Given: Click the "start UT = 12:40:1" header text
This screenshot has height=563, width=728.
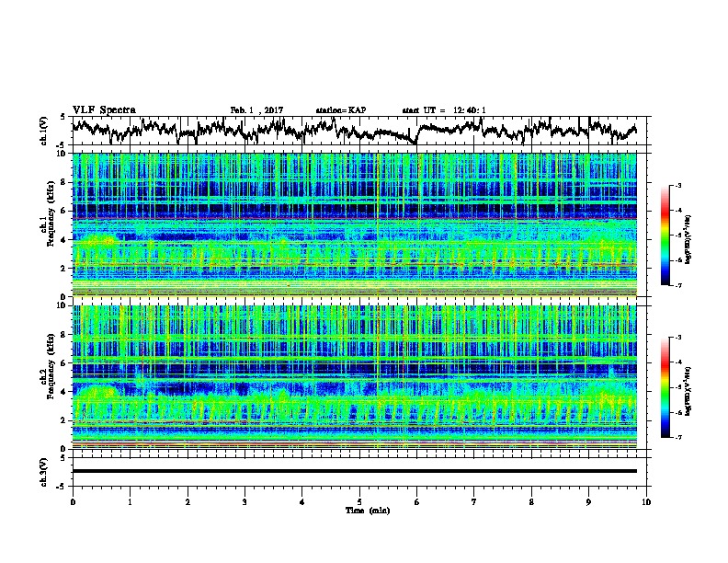Looking at the screenshot, I should pyautogui.click(x=444, y=110).
